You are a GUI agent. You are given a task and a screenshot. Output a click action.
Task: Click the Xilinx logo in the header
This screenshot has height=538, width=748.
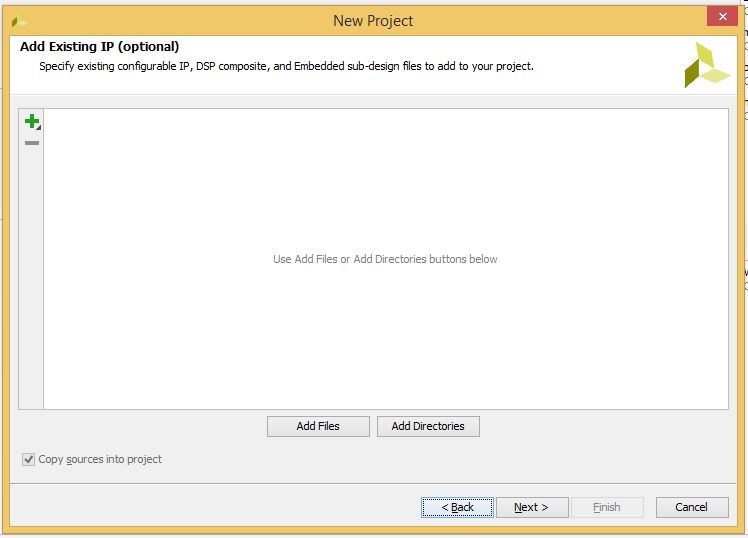(x=706, y=65)
